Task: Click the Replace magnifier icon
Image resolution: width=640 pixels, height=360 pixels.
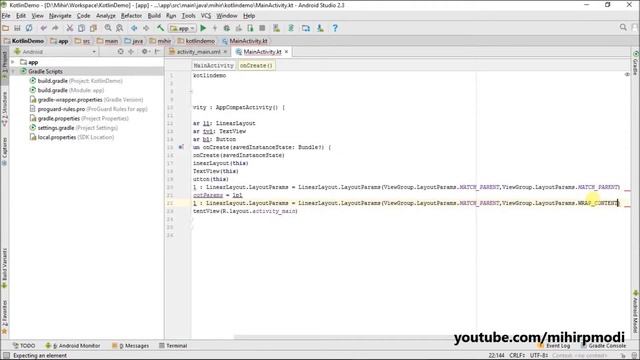Action: (120, 28)
